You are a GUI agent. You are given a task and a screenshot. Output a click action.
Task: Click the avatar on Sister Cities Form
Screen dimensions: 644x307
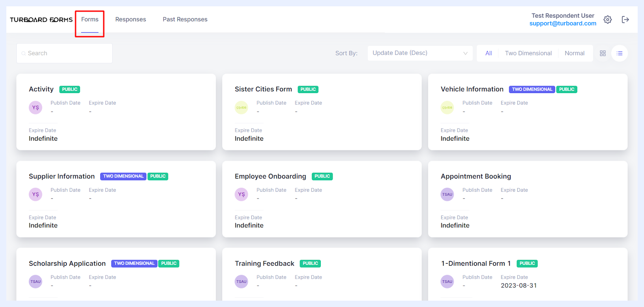tap(241, 107)
